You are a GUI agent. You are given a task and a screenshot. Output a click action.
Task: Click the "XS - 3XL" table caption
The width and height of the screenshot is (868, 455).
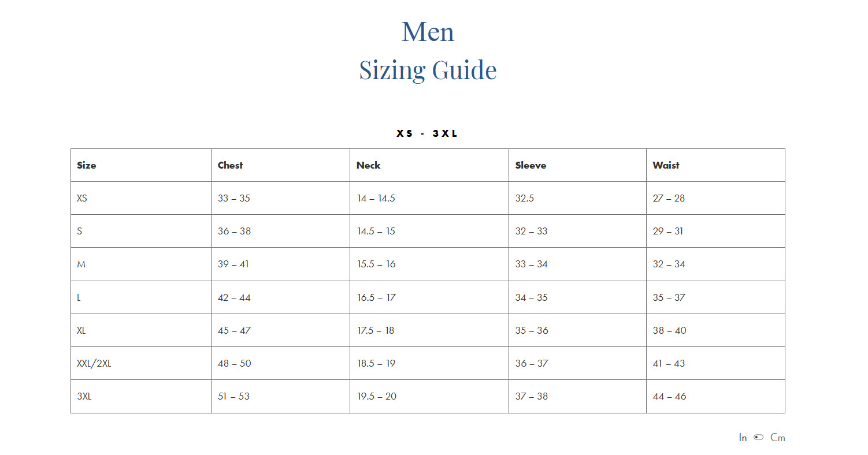(x=427, y=133)
